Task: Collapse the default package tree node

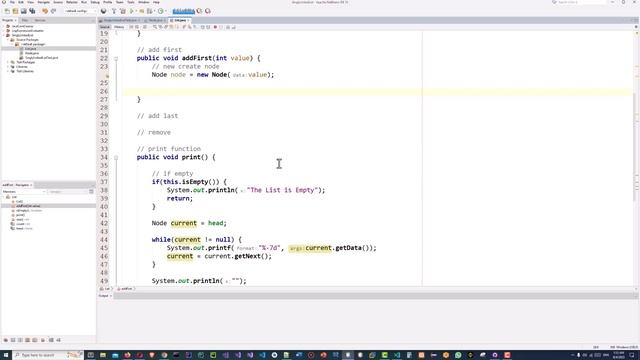Action: [13, 44]
